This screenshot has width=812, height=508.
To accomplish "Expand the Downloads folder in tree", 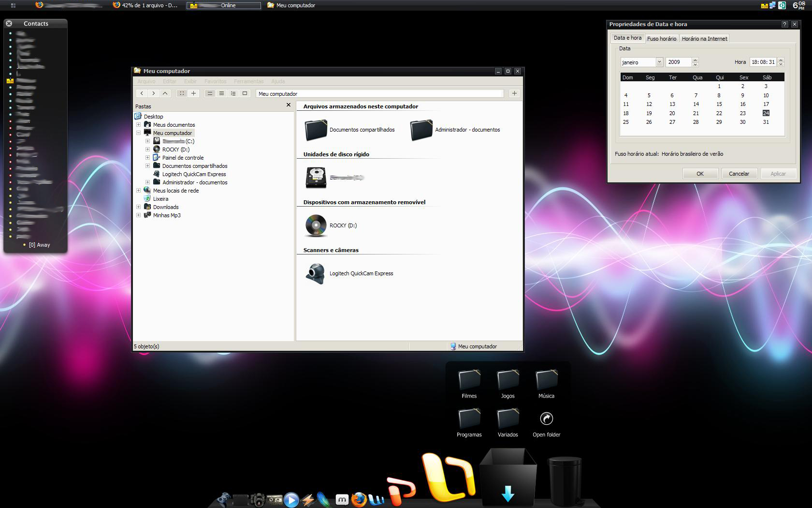I will pos(138,207).
